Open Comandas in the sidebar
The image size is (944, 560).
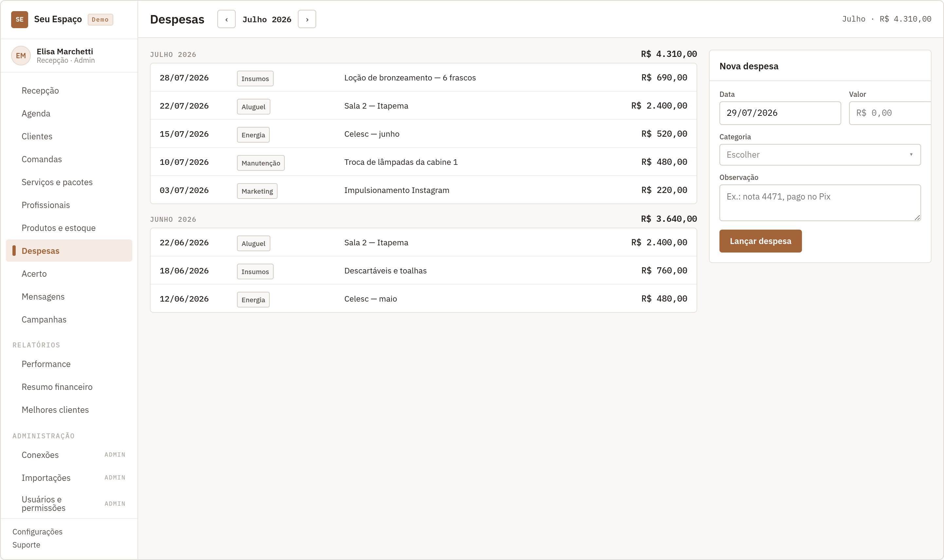pos(69,159)
